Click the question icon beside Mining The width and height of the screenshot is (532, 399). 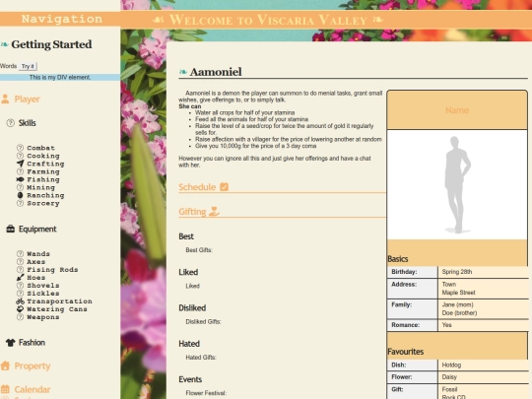pyautogui.click(x=20, y=187)
